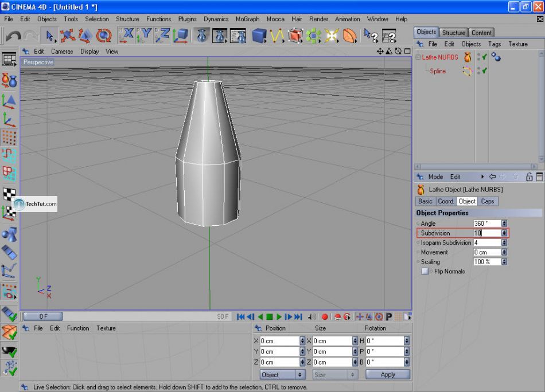Toggle the active viewport maximize icon
Screen dimensions: 545x392
407,52
